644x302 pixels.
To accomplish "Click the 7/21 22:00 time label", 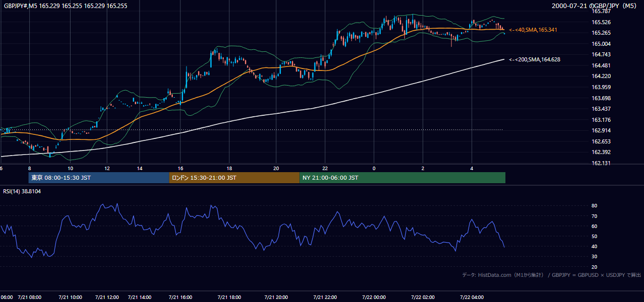I will (326, 297).
